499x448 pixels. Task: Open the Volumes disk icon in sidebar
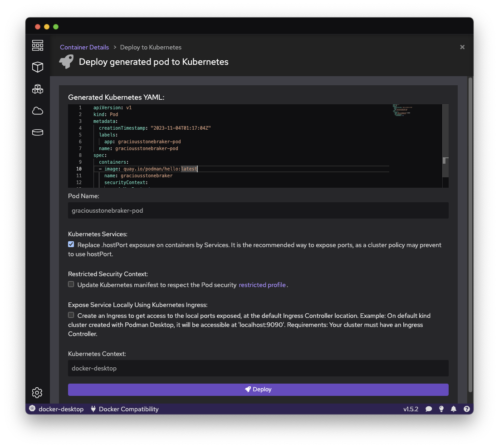(x=38, y=132)
